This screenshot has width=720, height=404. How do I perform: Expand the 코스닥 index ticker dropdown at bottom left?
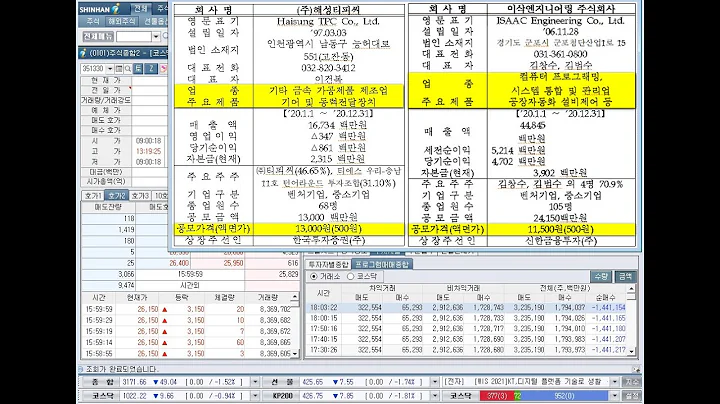tap(255, 396)
